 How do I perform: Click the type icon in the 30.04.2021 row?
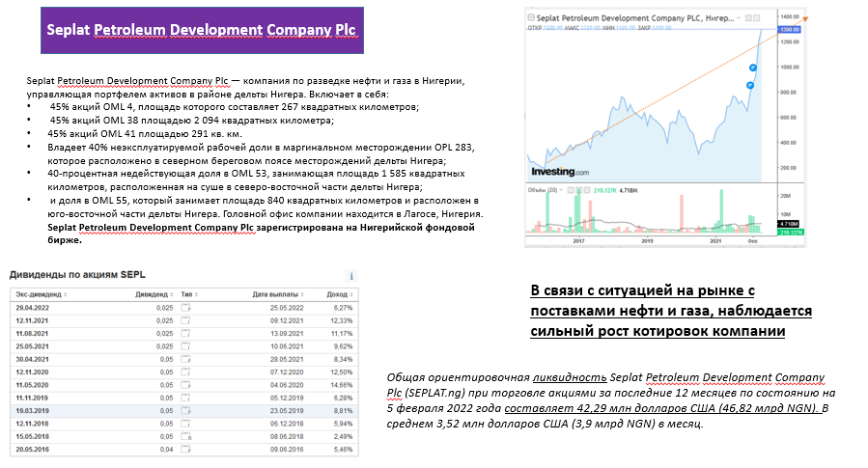pyautogui.click(x=186, y=359)
